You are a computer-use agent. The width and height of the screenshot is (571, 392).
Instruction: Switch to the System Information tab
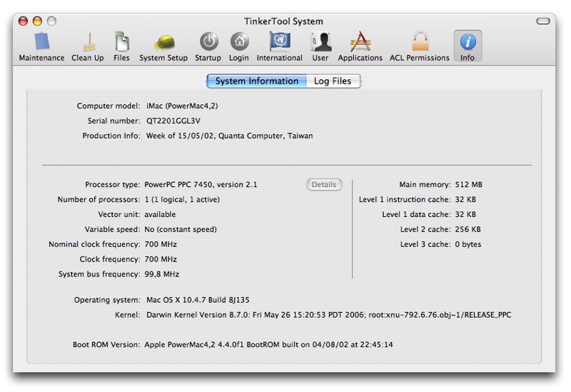[x=257, y=81]
